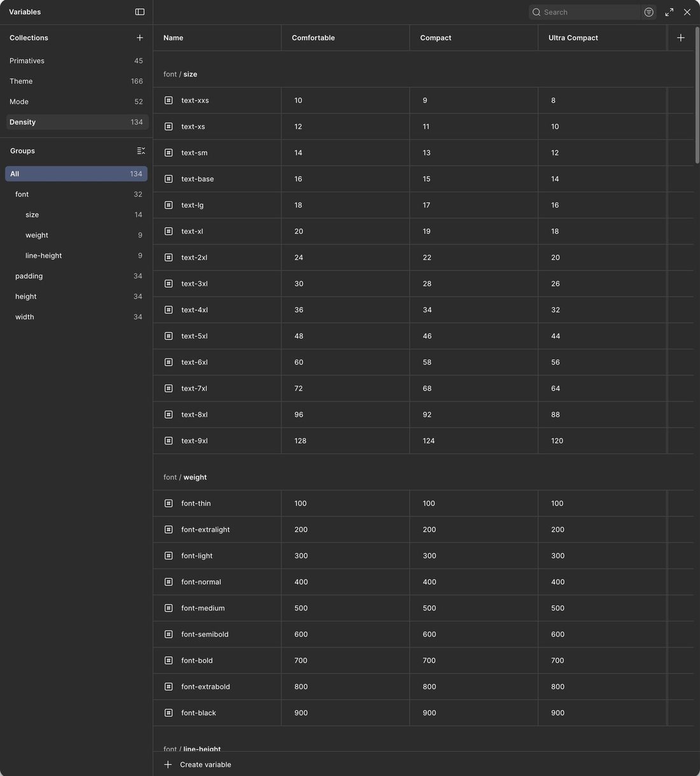Edit Comfortable value 128 for text-9xl
The height and width of the screenshot is (776, 700).
tap(346, 441)
